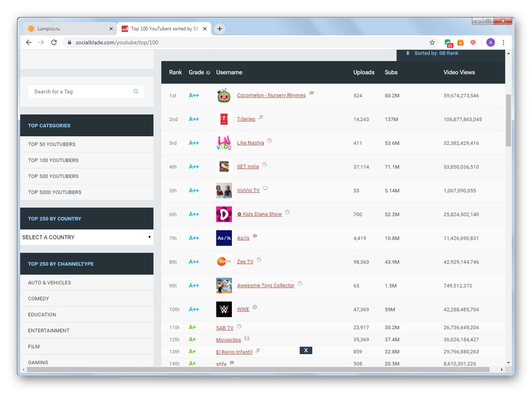
Task: Select Entertainment channel type
Action: [x=48, y=331]
